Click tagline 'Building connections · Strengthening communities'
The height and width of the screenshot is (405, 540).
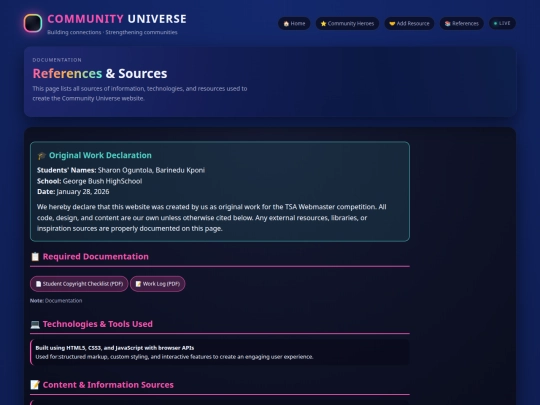pos(112,32)
